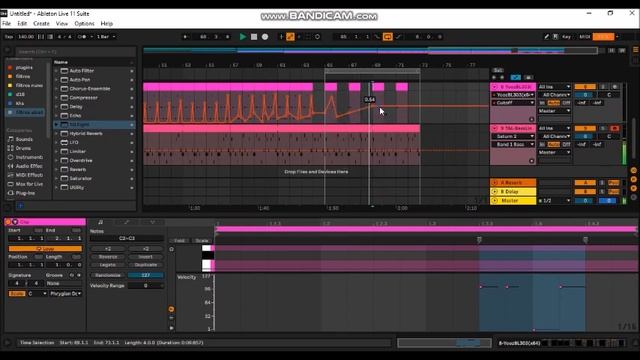This screenshot has height=360, width=640.
Task: Select the Hybrid Reverb device
Action: (x=86, y=133)
